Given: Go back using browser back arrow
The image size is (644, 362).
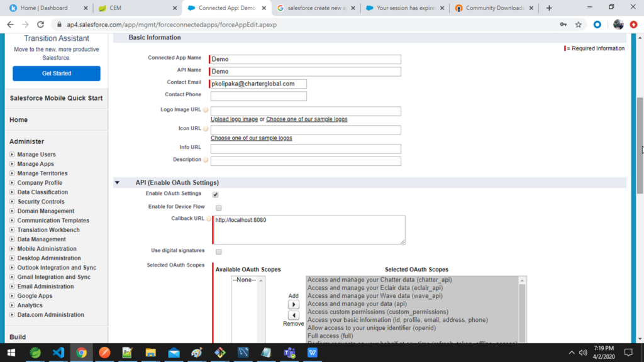Looking at the screenshot, I should (10, 25).
